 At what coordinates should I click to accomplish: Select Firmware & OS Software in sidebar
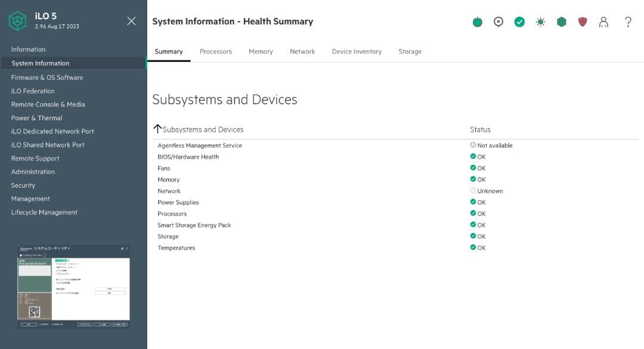pyautogui.click(x=47, y=77)
